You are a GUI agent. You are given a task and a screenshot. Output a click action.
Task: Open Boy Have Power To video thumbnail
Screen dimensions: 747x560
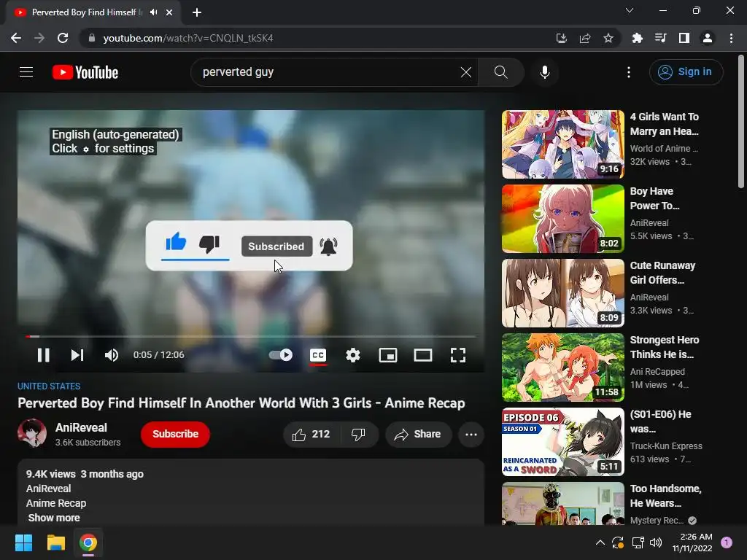[562, 219]
